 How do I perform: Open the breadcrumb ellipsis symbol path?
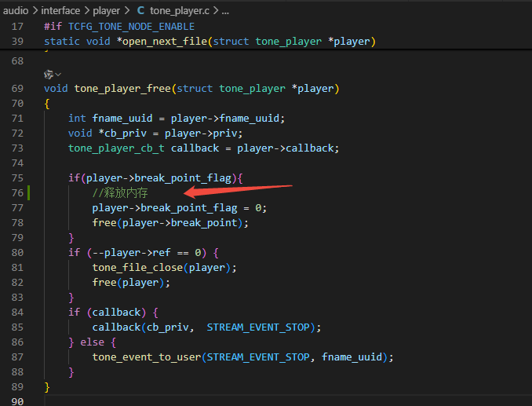tap(225, 11)
